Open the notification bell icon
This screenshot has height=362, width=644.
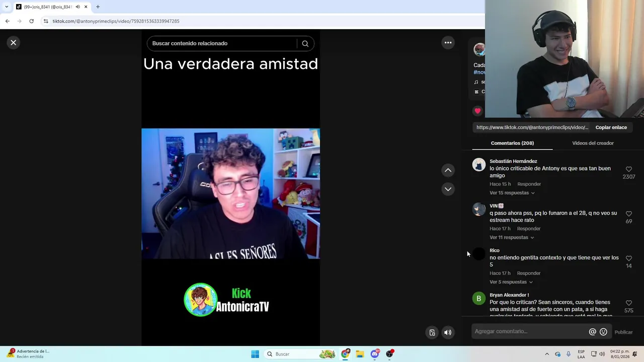(635, 354)
